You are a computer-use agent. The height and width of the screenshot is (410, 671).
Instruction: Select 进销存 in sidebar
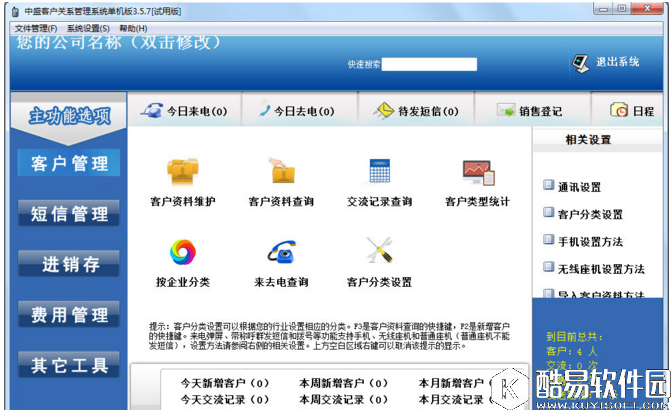(69, 264)
